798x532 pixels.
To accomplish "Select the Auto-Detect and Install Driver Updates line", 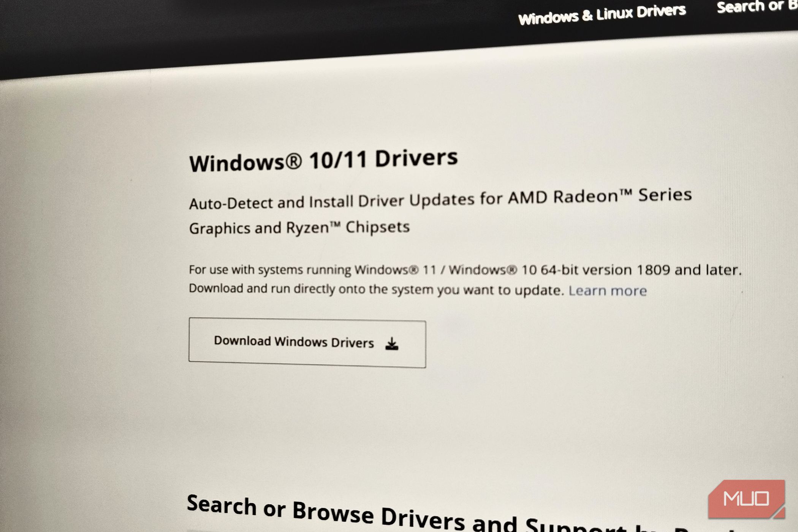I will (x=440, y=199).
